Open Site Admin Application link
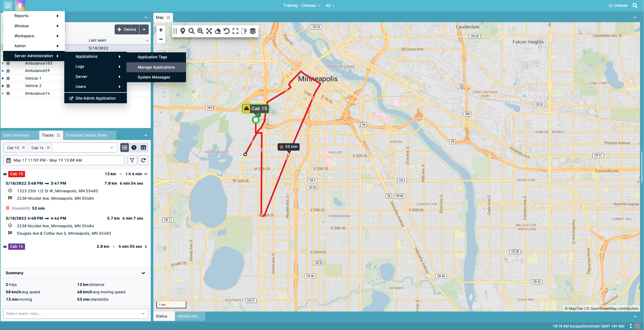The height and width of the screenshot is (330, 644). click(x=95, y=98)
